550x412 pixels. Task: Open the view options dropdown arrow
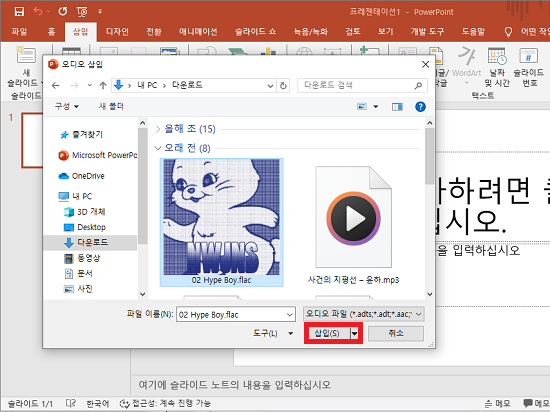375,107
